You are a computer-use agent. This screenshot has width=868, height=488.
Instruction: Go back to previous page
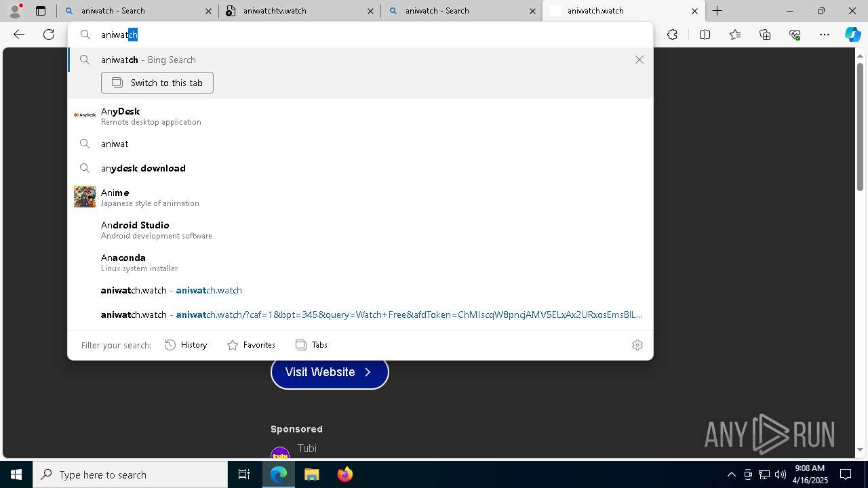(19, 35)
